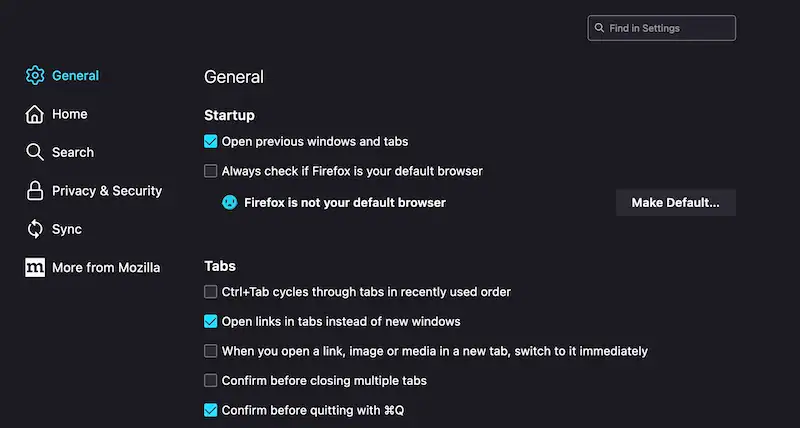Check switch to new tab immediately option
Screen dimensions: 800x428
(211, 351)
